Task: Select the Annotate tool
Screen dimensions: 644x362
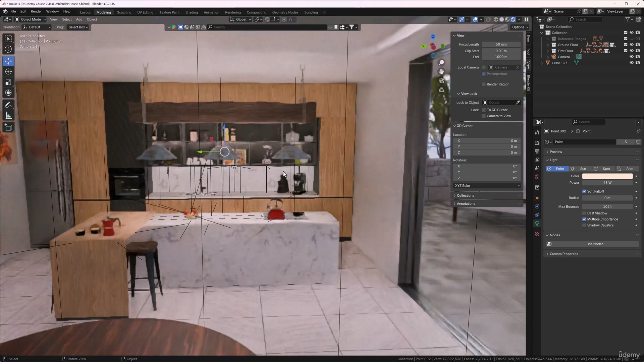Action: pos(8,105)
